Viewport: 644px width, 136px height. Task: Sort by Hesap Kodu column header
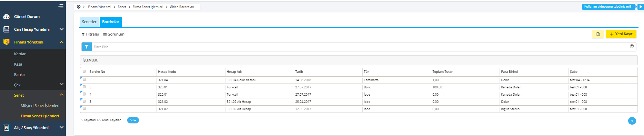(x=167, y=72)
